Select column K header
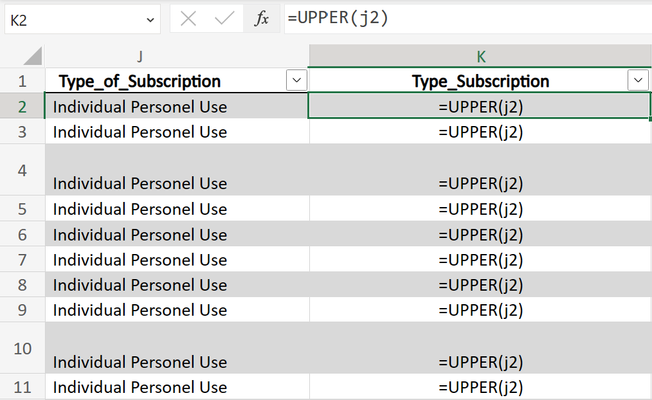 (480, 56)
